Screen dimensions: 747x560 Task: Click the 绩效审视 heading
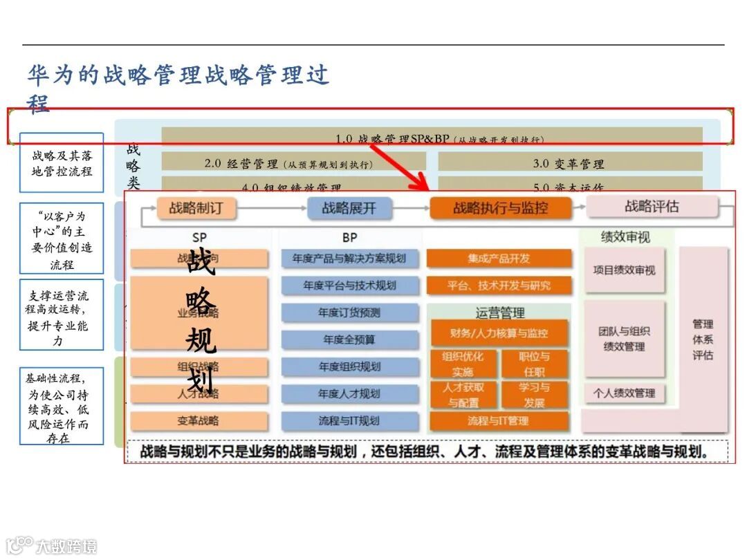click(625, 236)
